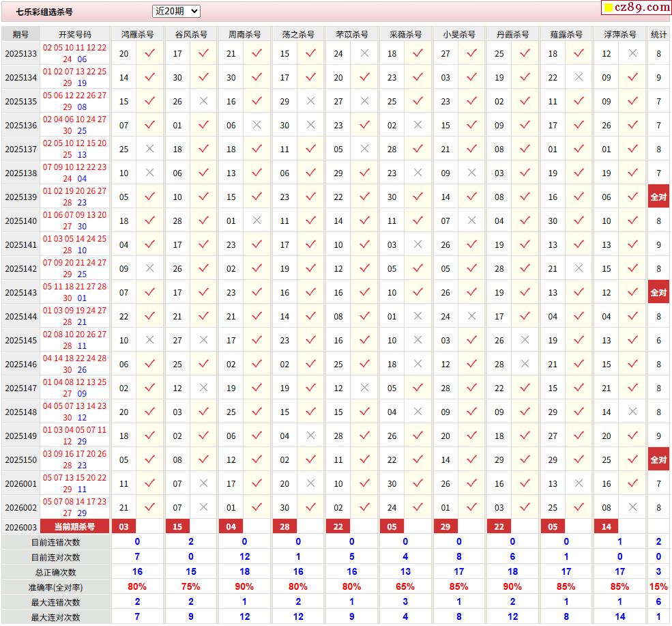Click the cross mark for 周南杀号 in row 2025136
The width and height of the screenshot is (672, 626).
coord(257,125)
